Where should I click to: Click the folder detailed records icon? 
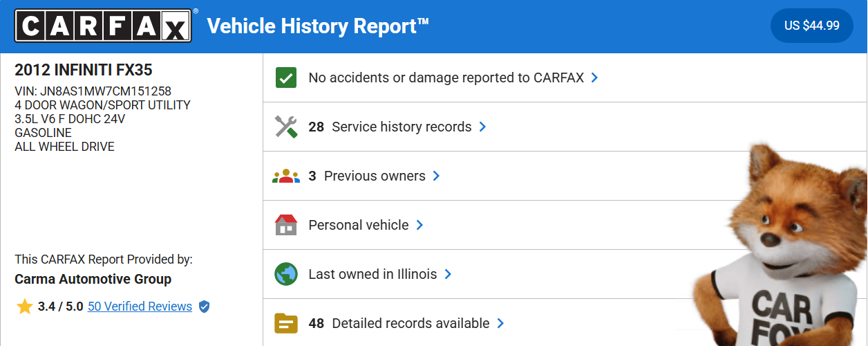285,323
